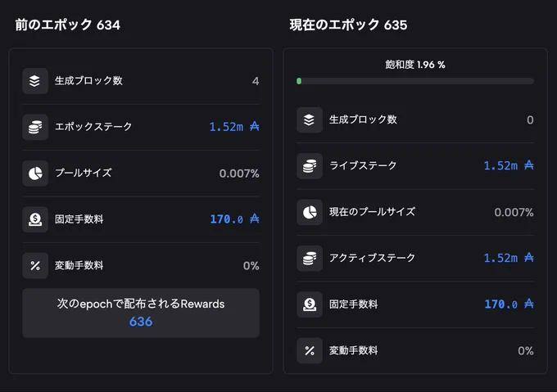Click the dollar icon for current epoch 固定手数料
This screenshot has height=392, width=557.
coord(310,304)
